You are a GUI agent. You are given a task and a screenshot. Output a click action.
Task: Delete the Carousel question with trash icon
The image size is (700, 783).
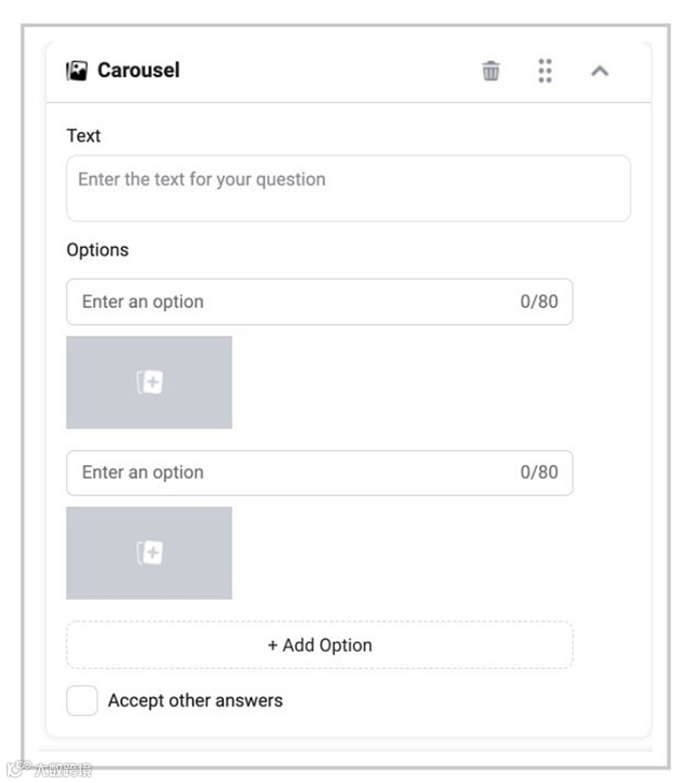(x=491, y=71)
